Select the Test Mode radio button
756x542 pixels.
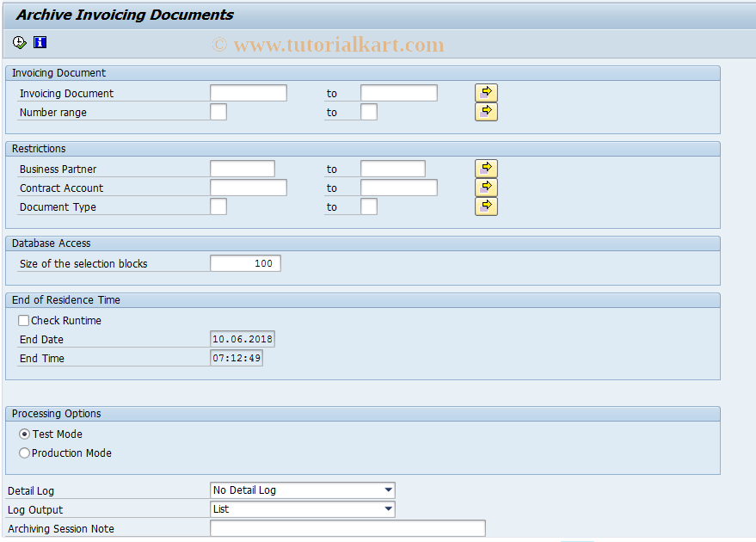[x=25, y=434]
